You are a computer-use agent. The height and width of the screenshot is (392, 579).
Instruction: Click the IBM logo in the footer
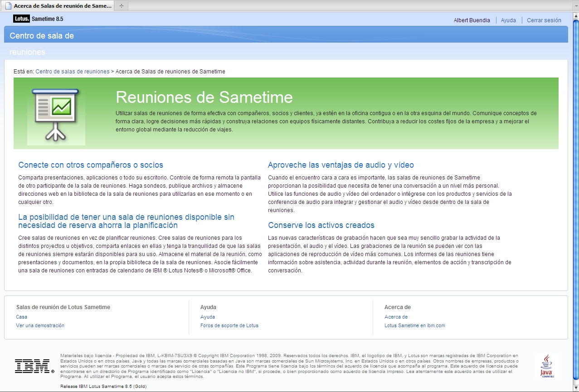tap(34, 366)
